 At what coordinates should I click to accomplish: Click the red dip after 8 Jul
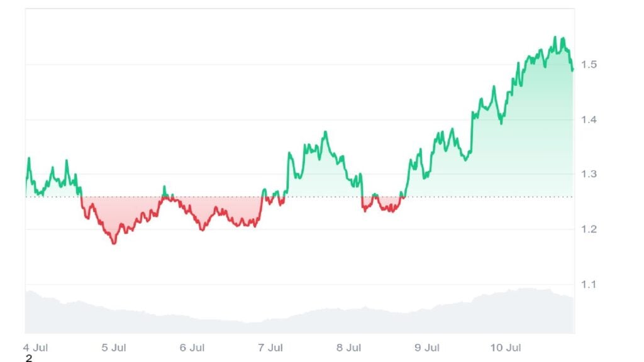tap(393, 211)
